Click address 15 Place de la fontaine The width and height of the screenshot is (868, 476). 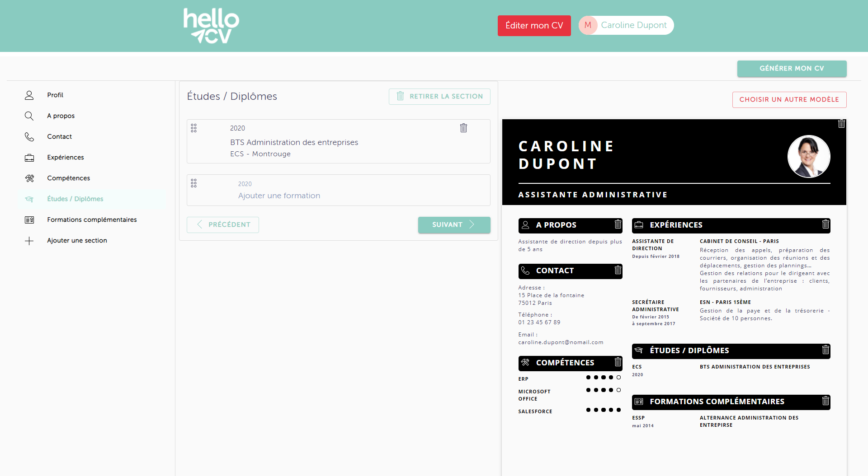tap(551, 295)
